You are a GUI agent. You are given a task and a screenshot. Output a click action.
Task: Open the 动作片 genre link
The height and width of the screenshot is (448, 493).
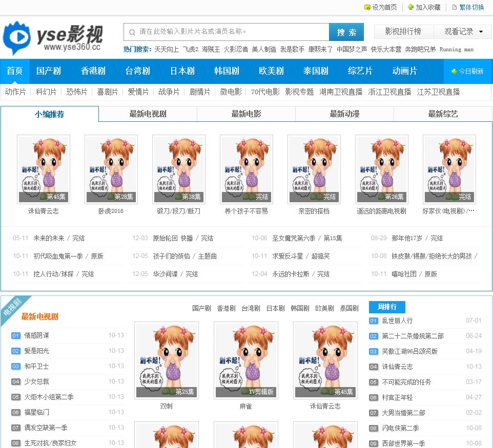coord(15,92)
